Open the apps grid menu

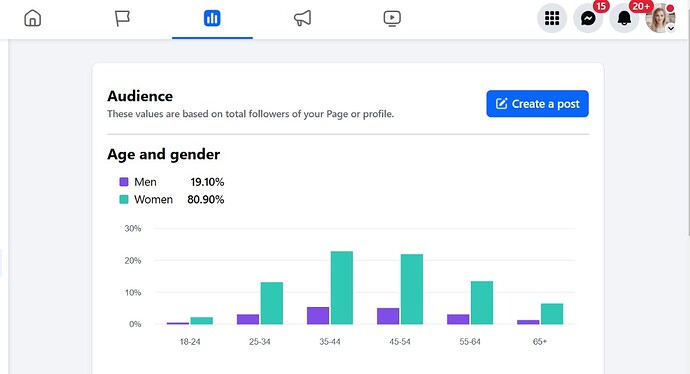pos(552,18)
